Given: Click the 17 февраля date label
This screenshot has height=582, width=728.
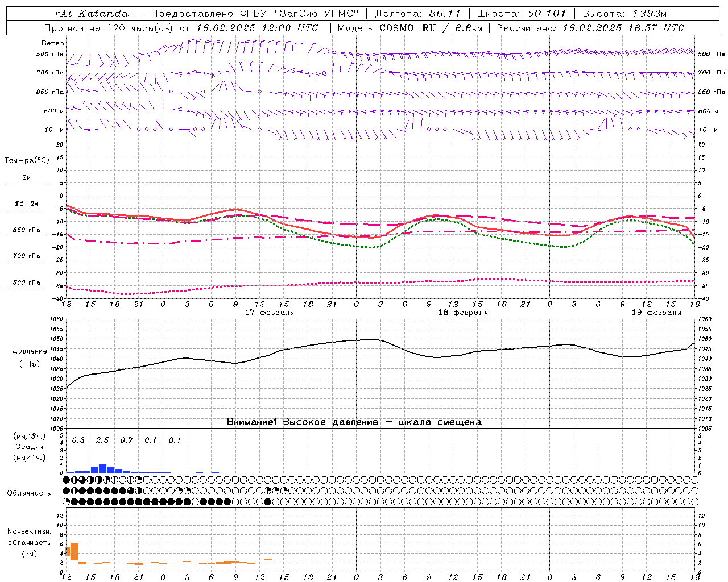Looking at the screenshot, I should click(270, 313).
